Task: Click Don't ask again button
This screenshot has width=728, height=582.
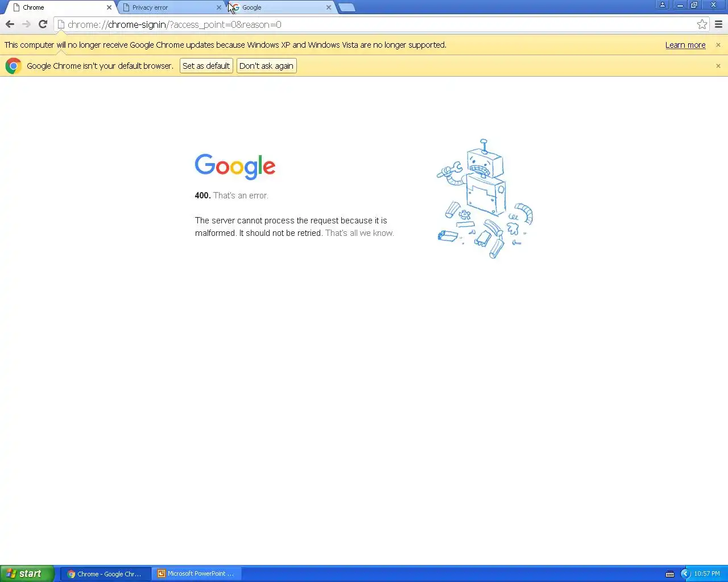Action: point(266,66)
